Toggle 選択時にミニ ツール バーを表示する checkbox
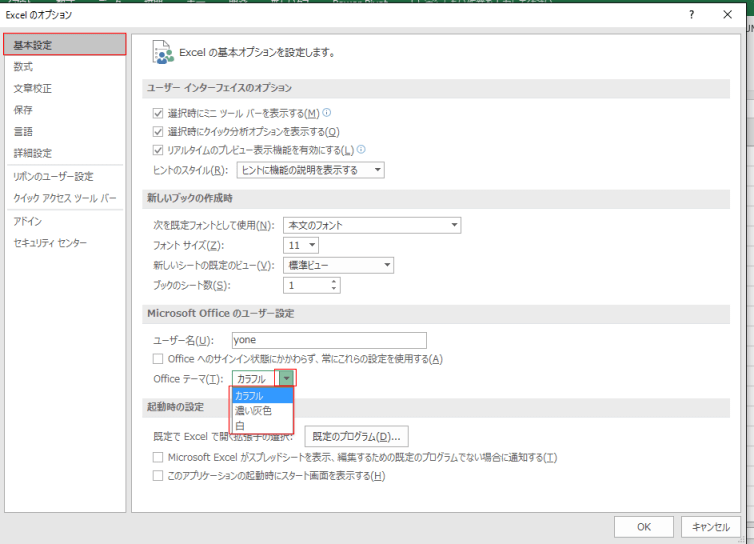 pos(158,114)
